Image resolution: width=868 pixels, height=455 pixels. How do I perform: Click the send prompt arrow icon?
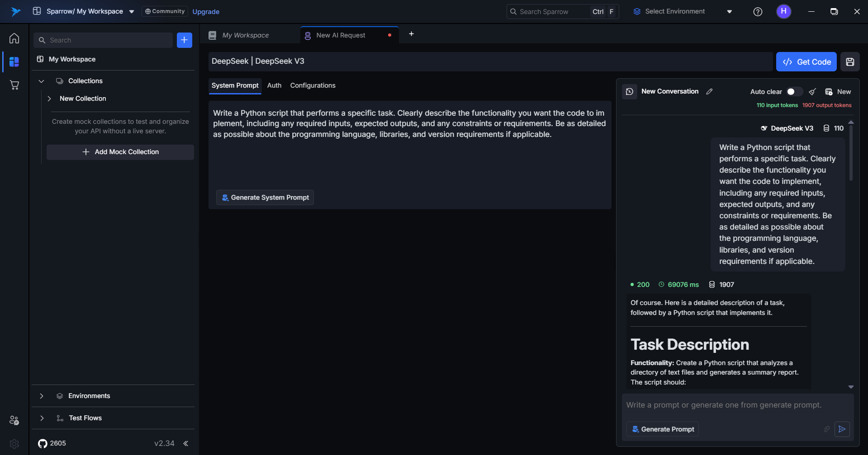pyautogui.click(x=842, y=429)
